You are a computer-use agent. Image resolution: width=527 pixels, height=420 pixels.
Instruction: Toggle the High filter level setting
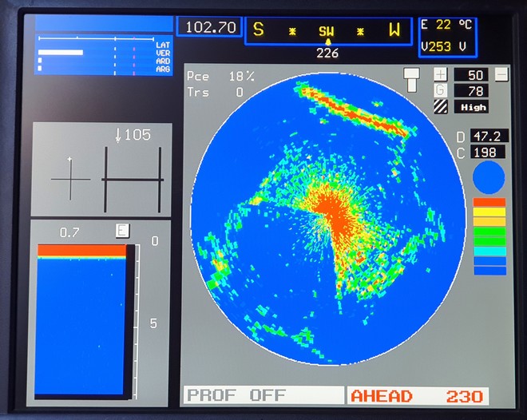(471, 106)
